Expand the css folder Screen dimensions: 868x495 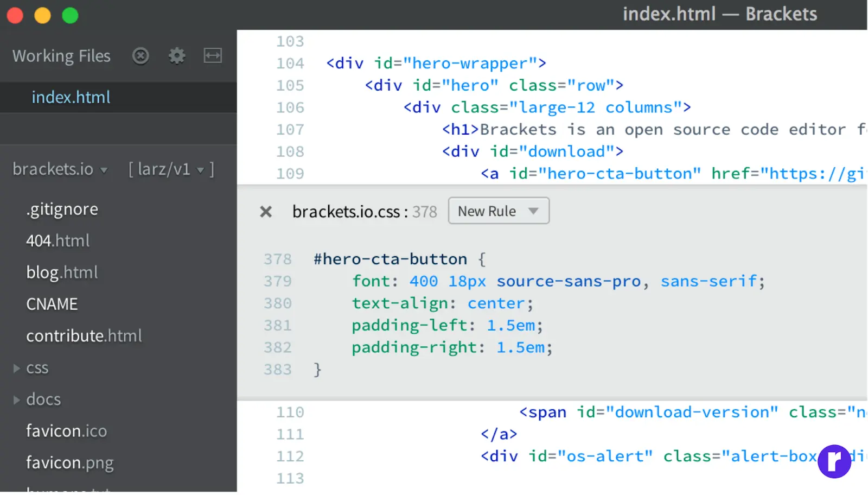point(17,369)
